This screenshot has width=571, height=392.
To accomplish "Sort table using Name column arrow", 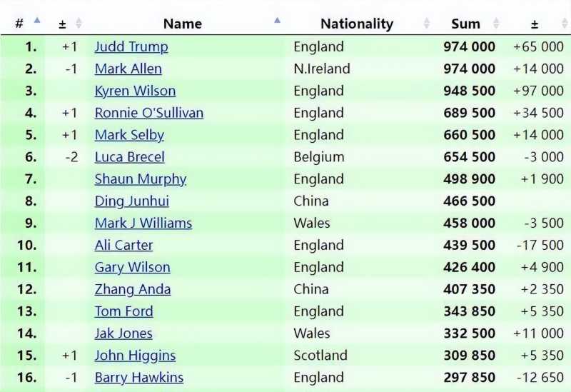I will coord(277,21).
